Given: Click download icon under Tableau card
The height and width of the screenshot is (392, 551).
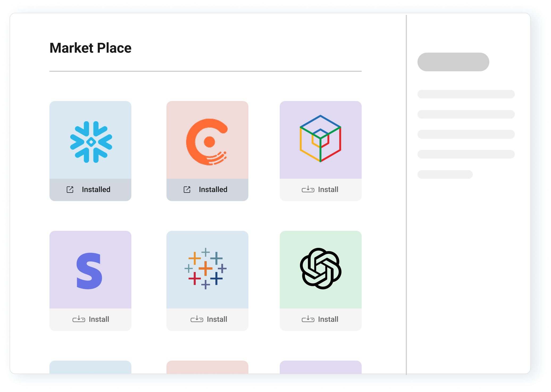Looking at the screenshot, I should pos(197,319).
